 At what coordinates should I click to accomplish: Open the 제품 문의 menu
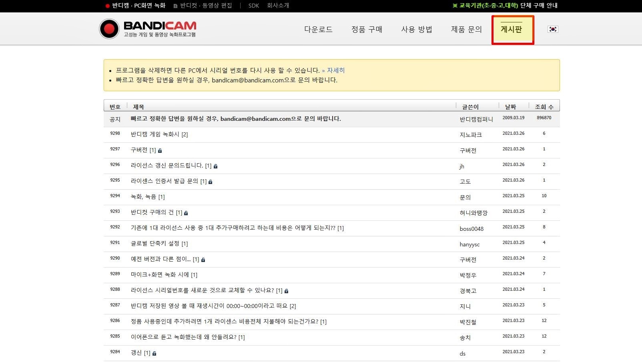point(466,29)
